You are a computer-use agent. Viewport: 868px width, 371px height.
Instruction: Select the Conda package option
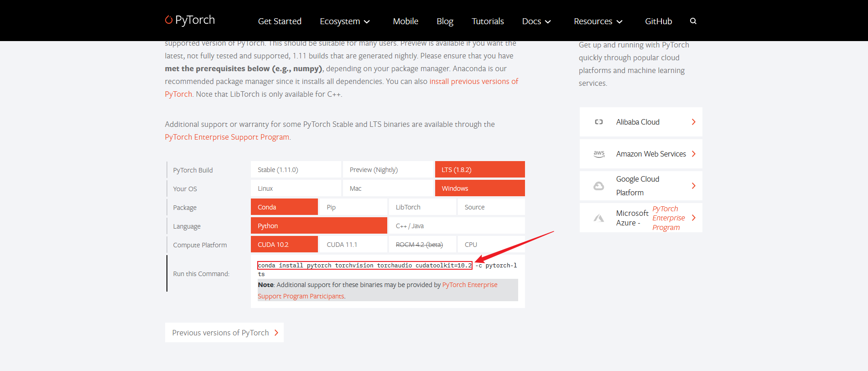click(284, 207)
